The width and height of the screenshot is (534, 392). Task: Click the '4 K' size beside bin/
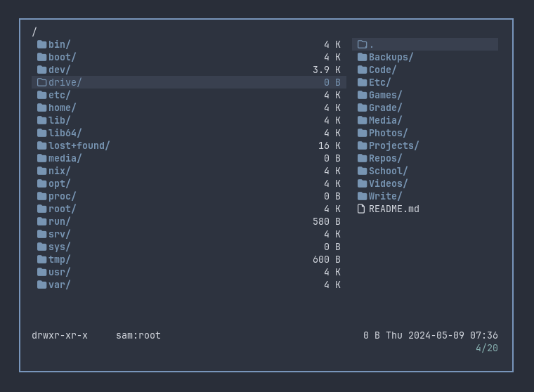point(332,44)
